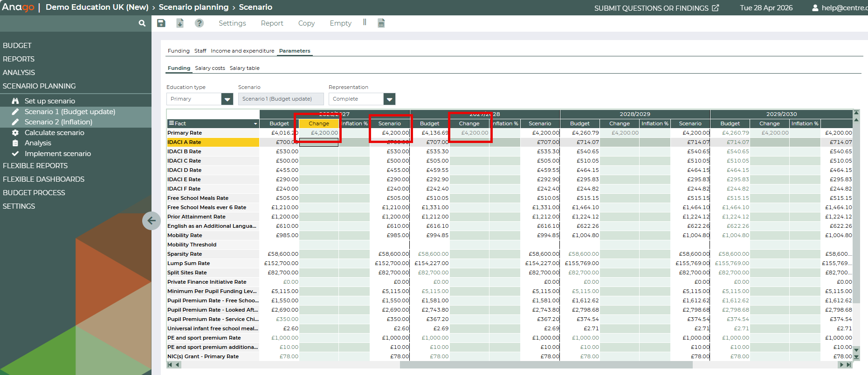Click the binoculars icon for Set up scenario
The image size is (868, 375).
coord(15,101)
